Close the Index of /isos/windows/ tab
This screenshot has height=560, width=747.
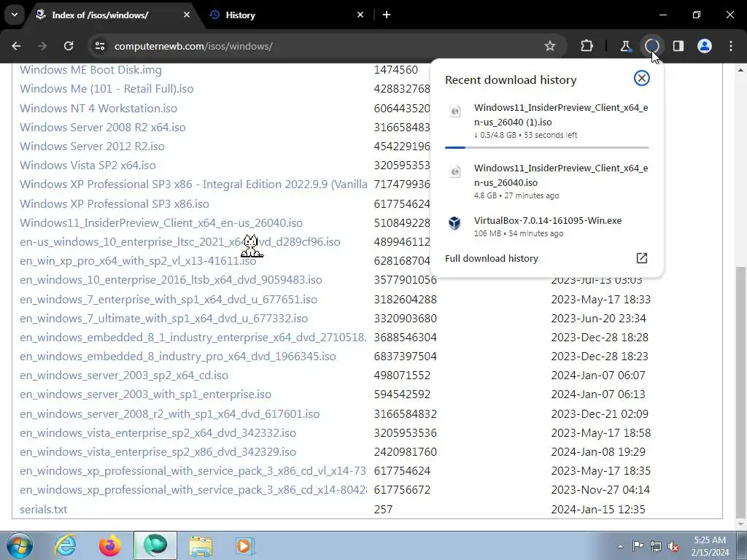point(186,15)
